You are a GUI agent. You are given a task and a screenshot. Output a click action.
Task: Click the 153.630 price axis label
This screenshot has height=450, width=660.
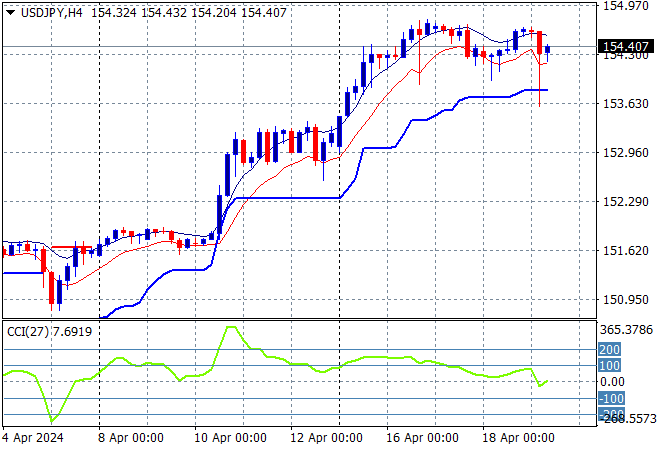(626, 104)
